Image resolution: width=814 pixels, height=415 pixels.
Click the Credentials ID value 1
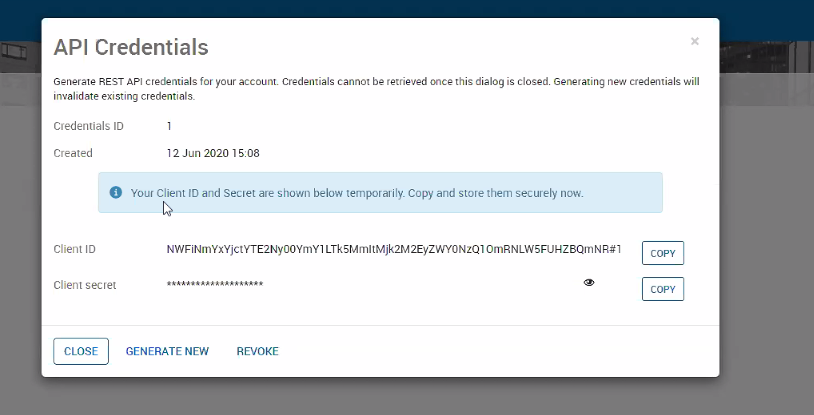coord(170,126)
